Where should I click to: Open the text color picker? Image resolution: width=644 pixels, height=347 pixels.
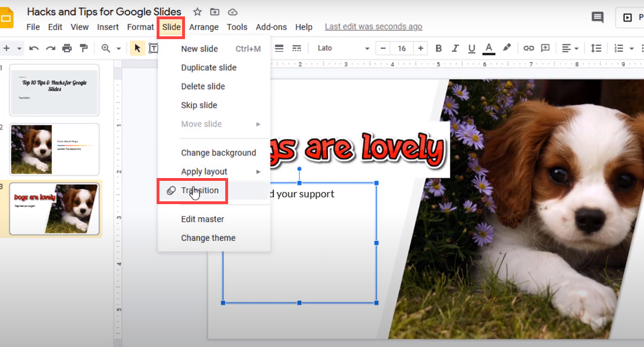coord(489,48)
